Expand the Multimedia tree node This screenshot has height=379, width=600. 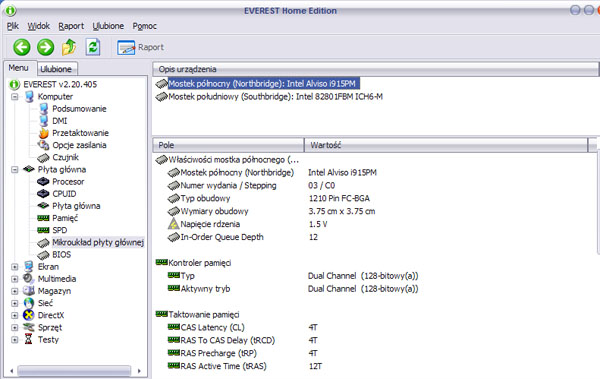pyautogui.click(x=15, y=279)
